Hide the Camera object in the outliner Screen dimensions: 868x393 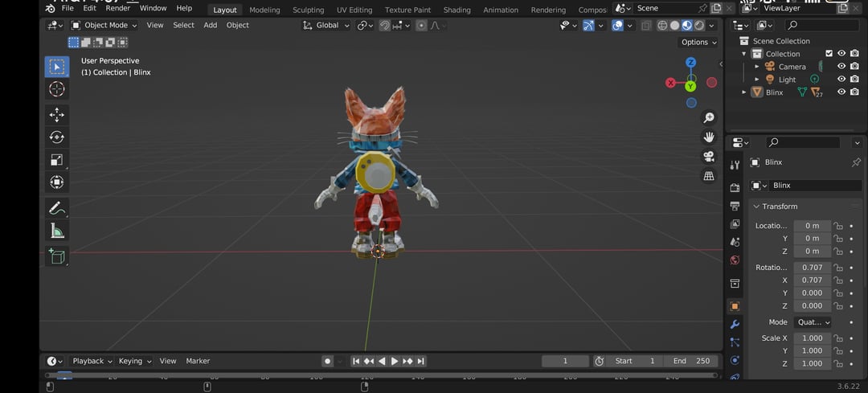pyautogui.click(x=841, y=67)
